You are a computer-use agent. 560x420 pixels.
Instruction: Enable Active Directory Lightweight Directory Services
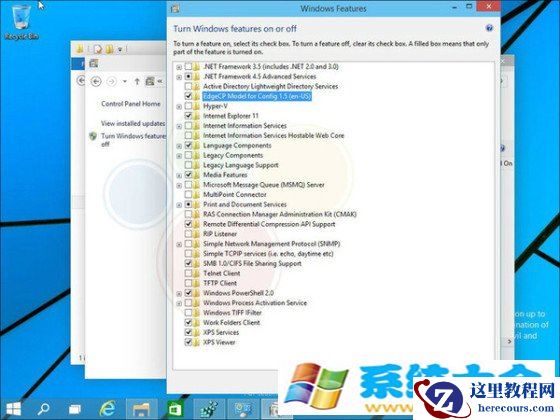pos(188,86)
